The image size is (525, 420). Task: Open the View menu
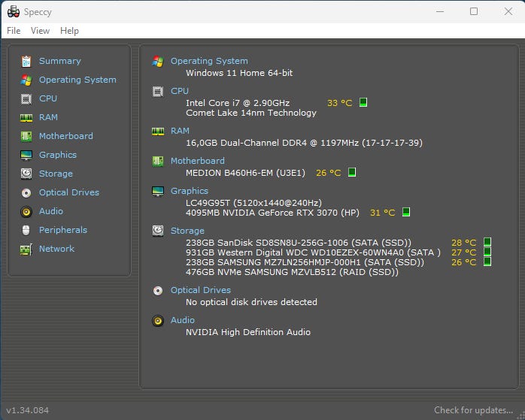(x=40, y=31)
